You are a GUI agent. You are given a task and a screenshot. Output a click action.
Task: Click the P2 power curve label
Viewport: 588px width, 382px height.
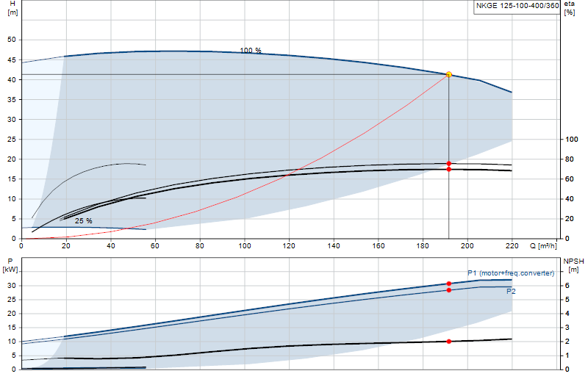coord(511,292)
